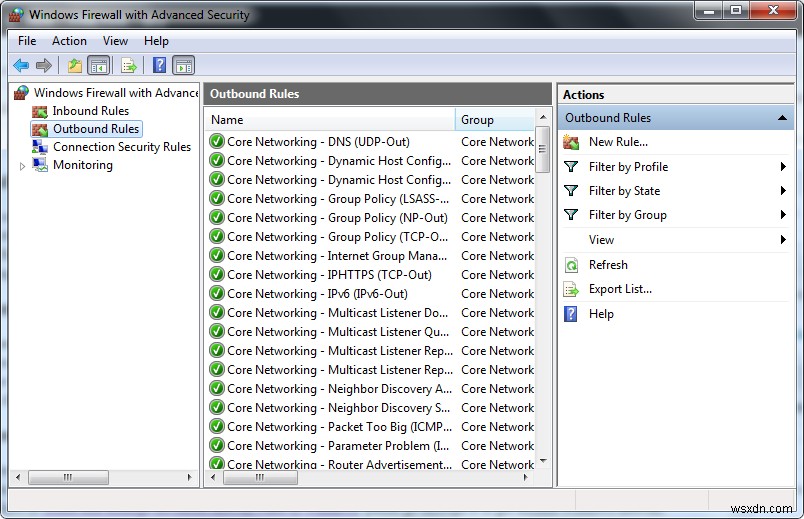Click green check icon of Group Policy (NP-Out)
This screenshot has width=804, height=519.
(217, 217)
